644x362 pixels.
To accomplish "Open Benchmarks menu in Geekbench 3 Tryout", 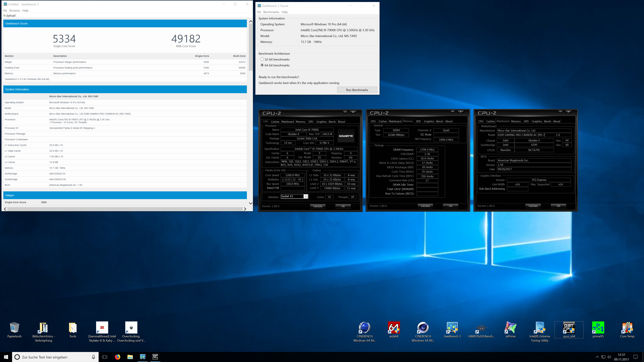I will tap(271, 12).
